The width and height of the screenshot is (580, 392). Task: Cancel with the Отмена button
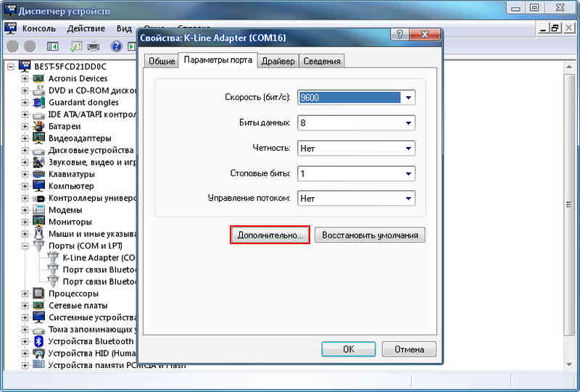(409, 349)
